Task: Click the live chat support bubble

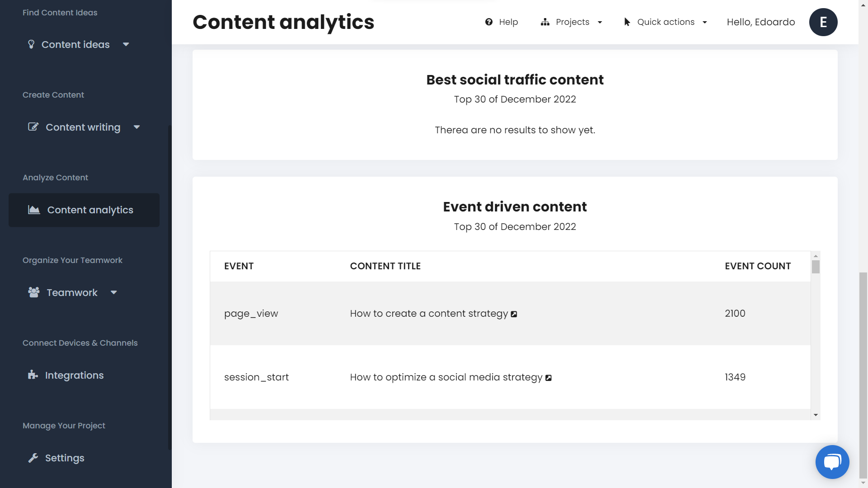Action: 832,462
